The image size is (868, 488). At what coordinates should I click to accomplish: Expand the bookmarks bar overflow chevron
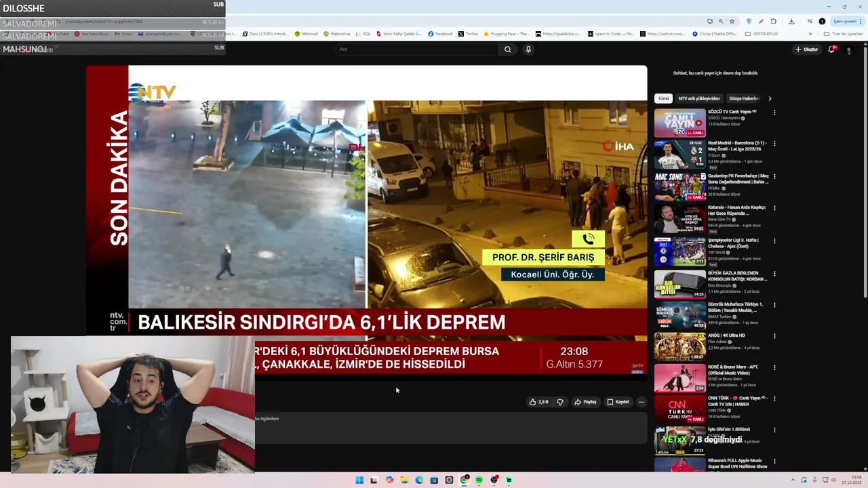810,34
